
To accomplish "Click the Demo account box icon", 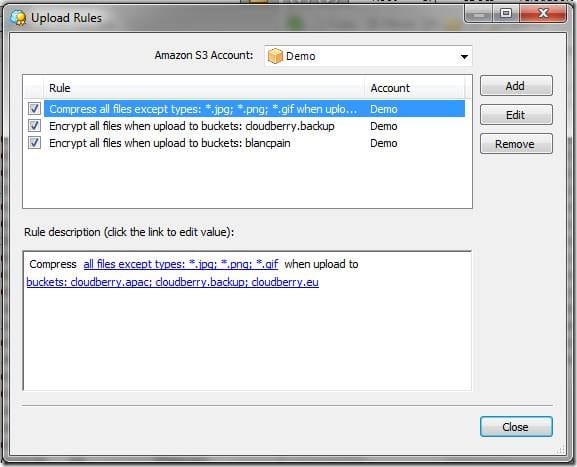I will coord(275,56).
